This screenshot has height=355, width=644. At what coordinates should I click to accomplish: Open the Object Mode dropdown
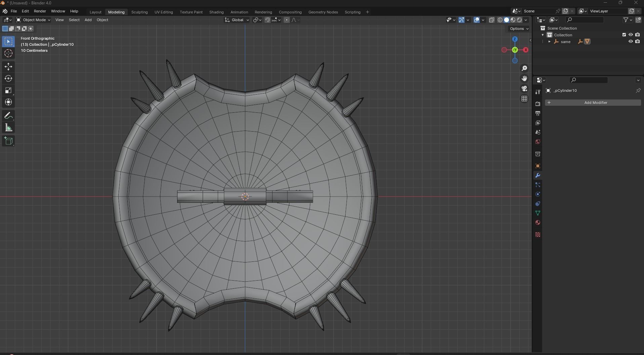(x=33, y=20)
